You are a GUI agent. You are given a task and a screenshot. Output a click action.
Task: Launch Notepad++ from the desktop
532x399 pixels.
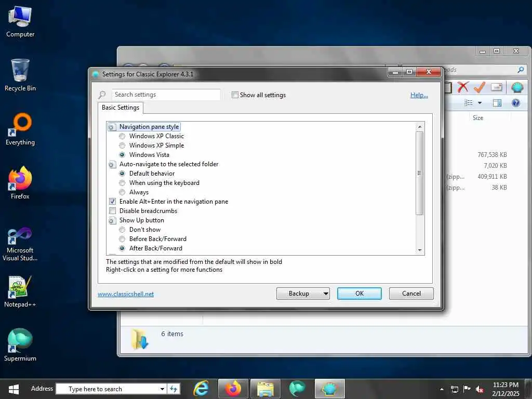(x=20, y=291)
